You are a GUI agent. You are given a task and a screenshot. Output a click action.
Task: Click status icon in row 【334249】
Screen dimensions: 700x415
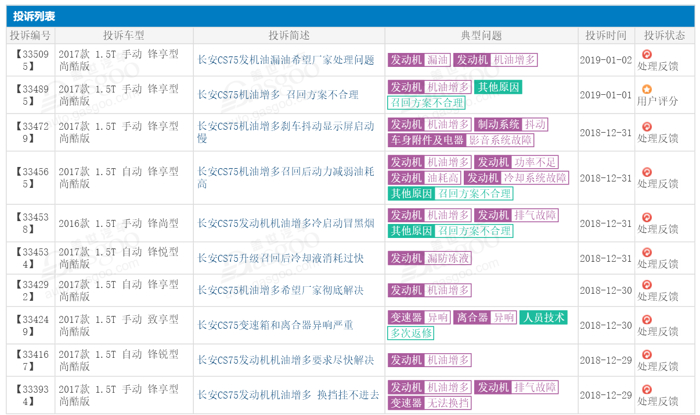click(x=646, y=320)
